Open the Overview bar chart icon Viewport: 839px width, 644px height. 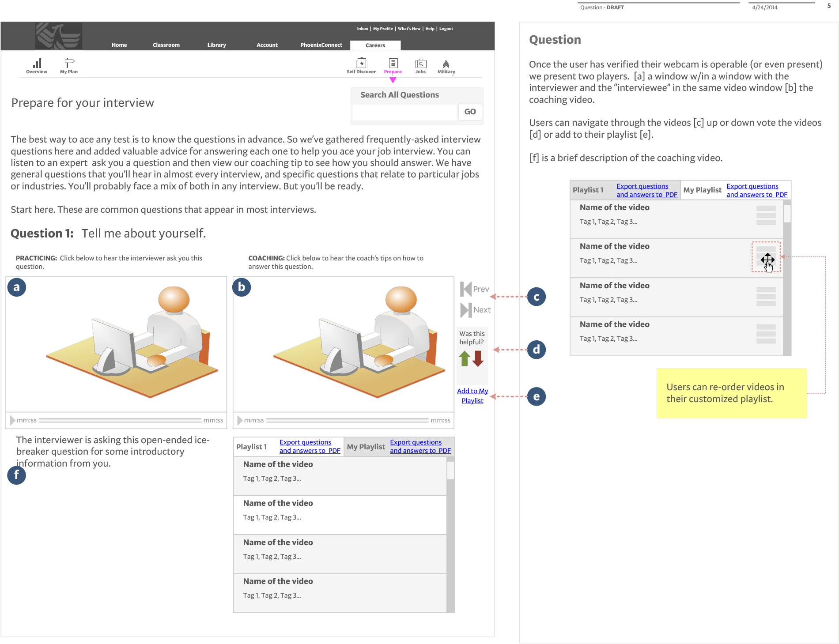point(37,64)
